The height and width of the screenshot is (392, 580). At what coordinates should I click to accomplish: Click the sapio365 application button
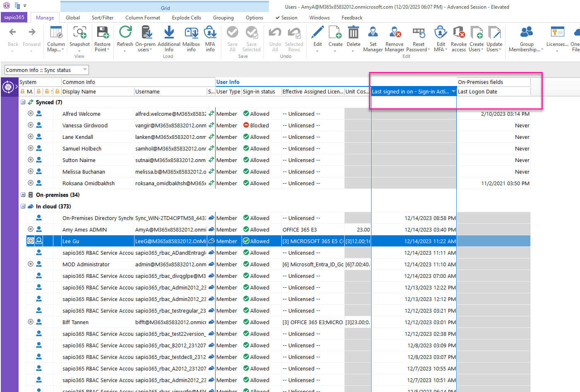14,17
